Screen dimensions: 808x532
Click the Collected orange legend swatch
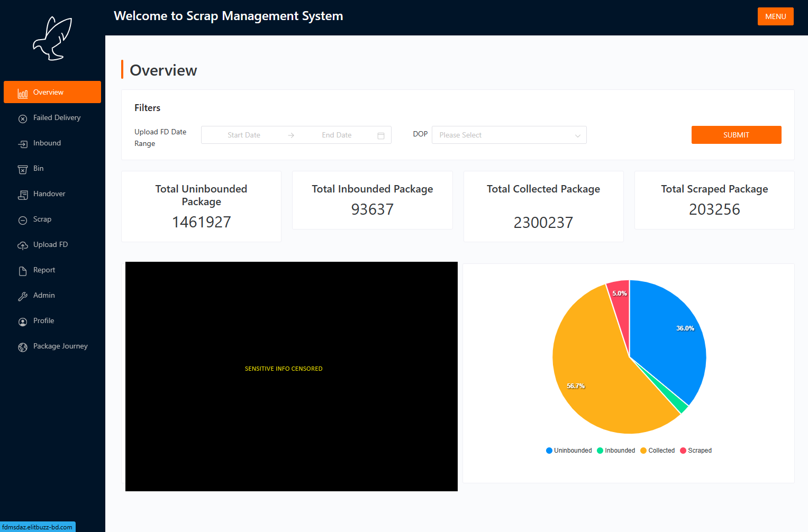click(x=643, y=451)
